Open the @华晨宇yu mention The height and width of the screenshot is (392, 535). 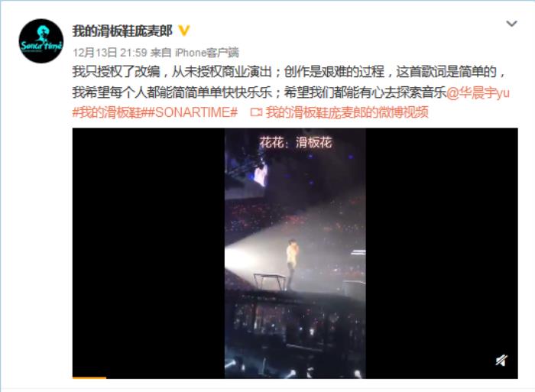(478, 92)
